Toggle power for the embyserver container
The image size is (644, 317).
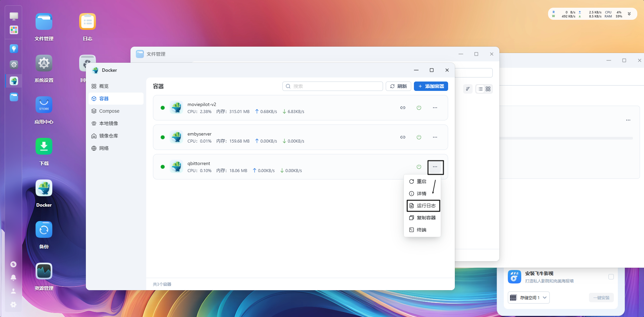point(419,137)
